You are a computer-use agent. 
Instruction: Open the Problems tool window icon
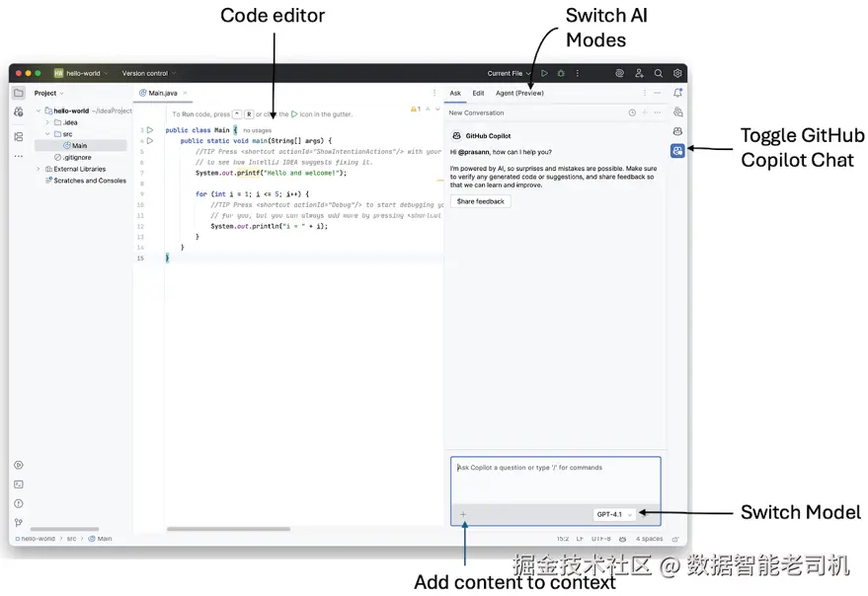[x=19, y=503]
